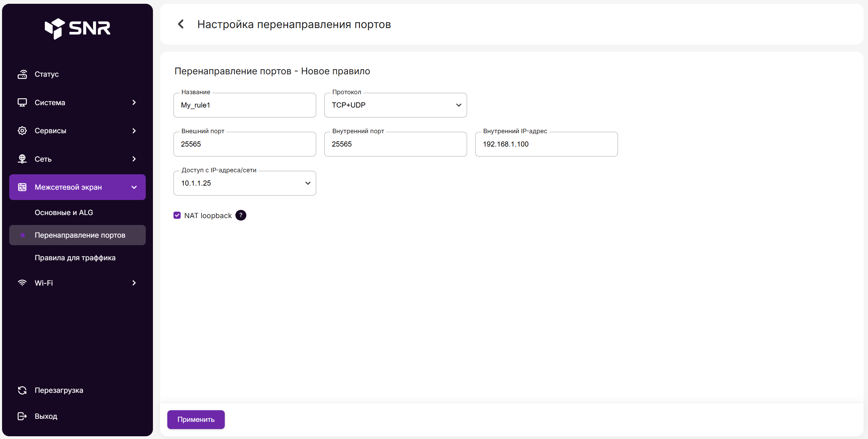Expand the Система submenu arrow

[x=134, y=102]
